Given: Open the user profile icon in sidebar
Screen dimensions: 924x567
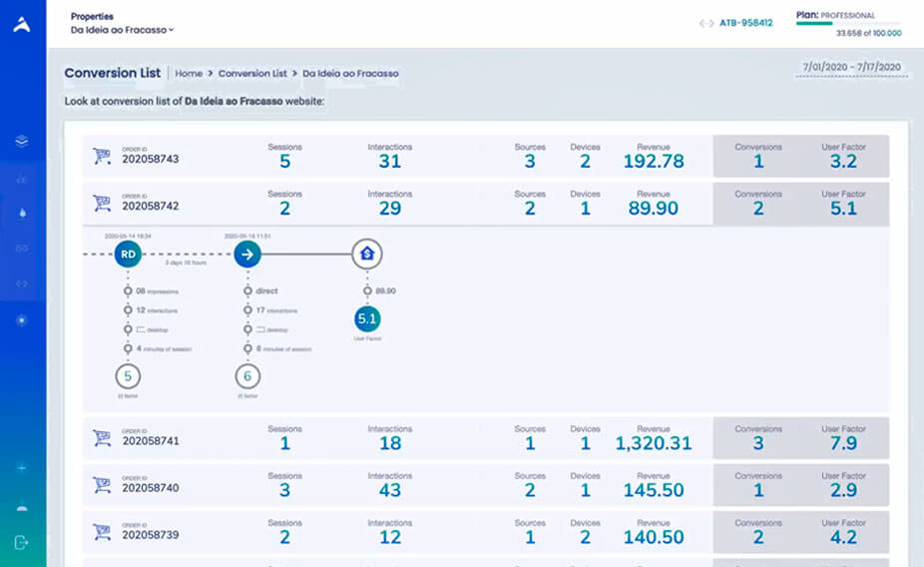Looking at the screenshot, I should [22, 506].
